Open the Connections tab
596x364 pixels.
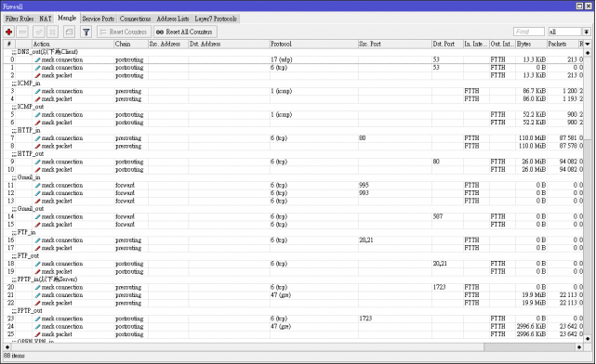135,19
